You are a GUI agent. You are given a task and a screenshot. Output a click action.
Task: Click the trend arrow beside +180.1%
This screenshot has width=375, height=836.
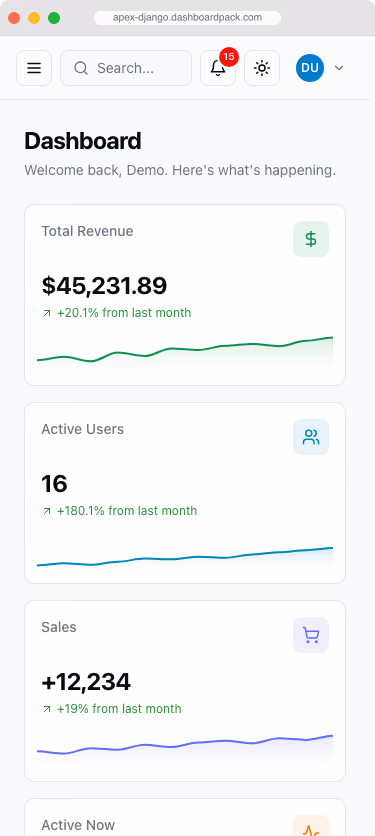pyautogui.click(x=47, y=511)
